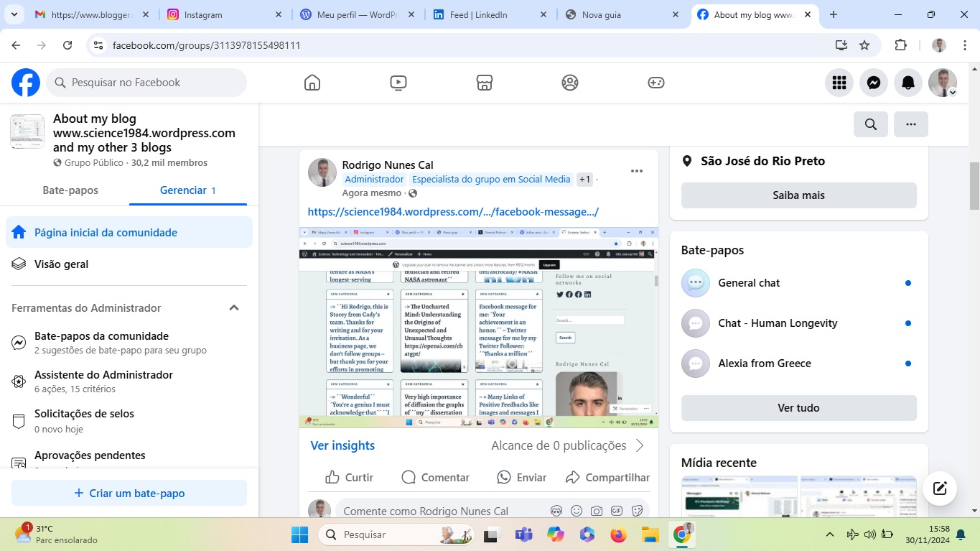Share the post with Compartilhar
Screen dimensions: 980x551
tap(607, 477)
